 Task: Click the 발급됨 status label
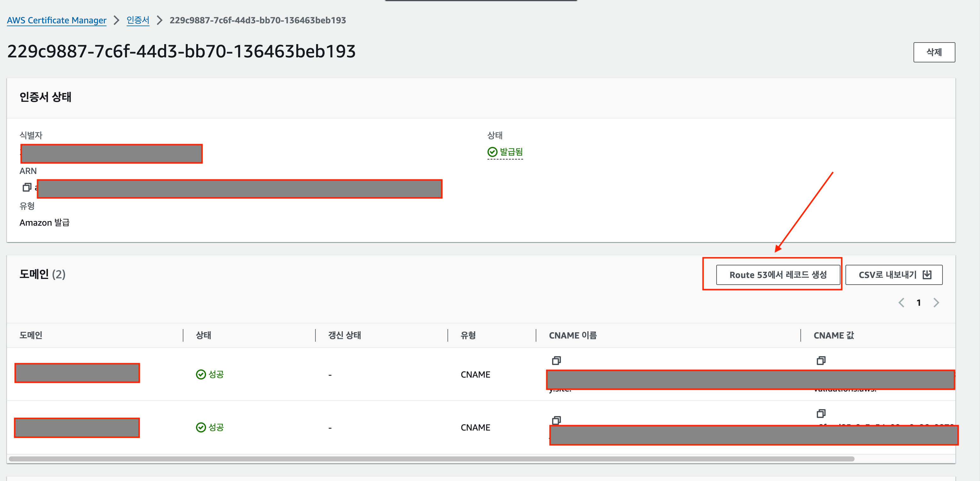pyautogui.click(x=511, y=152)
